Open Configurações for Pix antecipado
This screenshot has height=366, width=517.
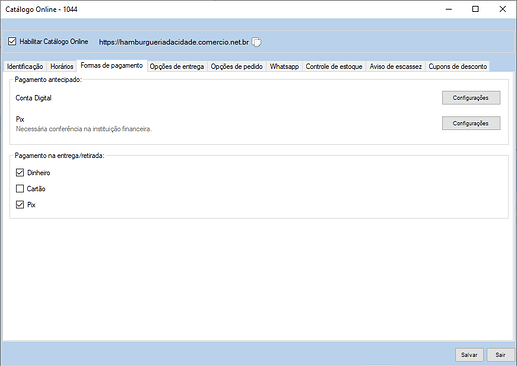click(471, 123)
